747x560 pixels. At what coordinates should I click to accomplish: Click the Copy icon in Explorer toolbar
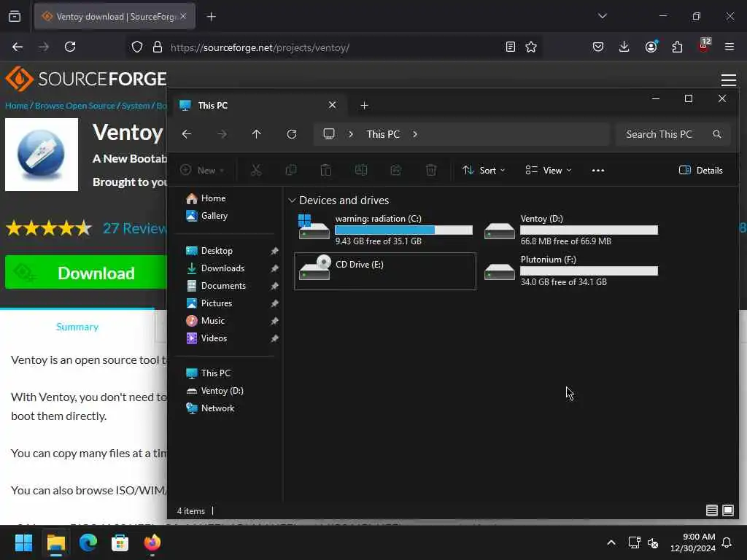pyautogui.click(x=290, y=170)
